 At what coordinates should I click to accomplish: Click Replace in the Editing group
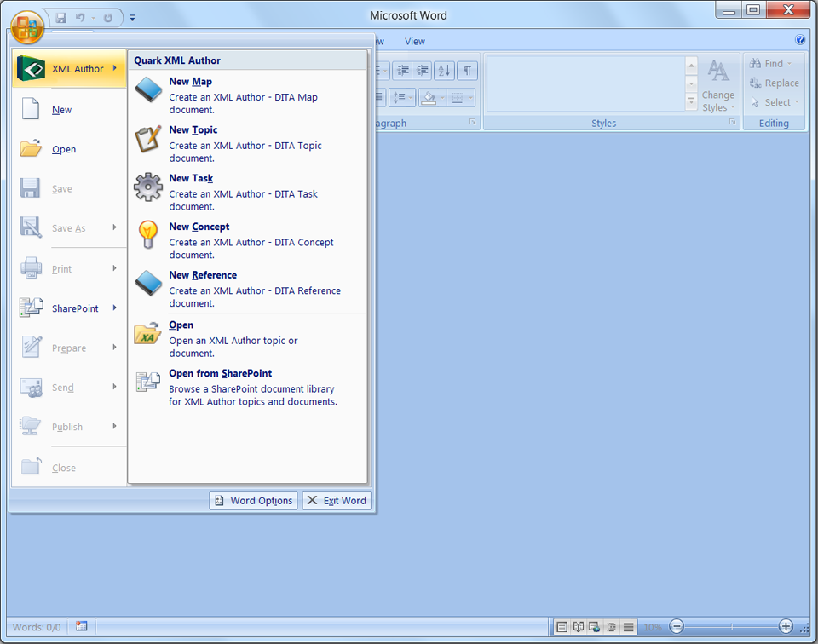pos(775,83)
